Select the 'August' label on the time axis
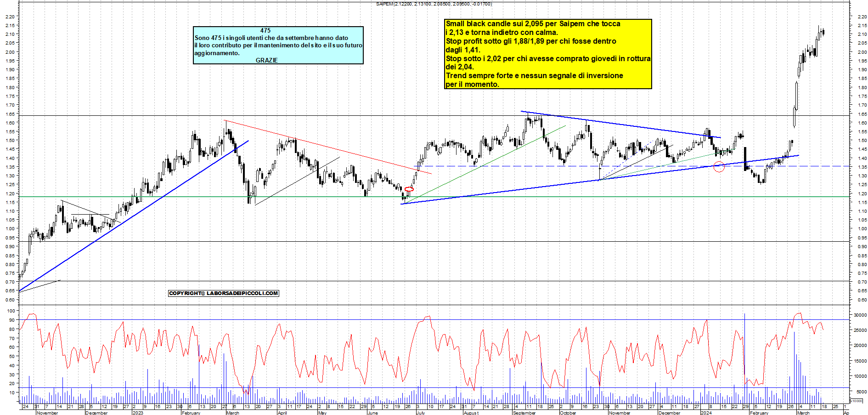868x415 pixels. click(x=471, y=413)
